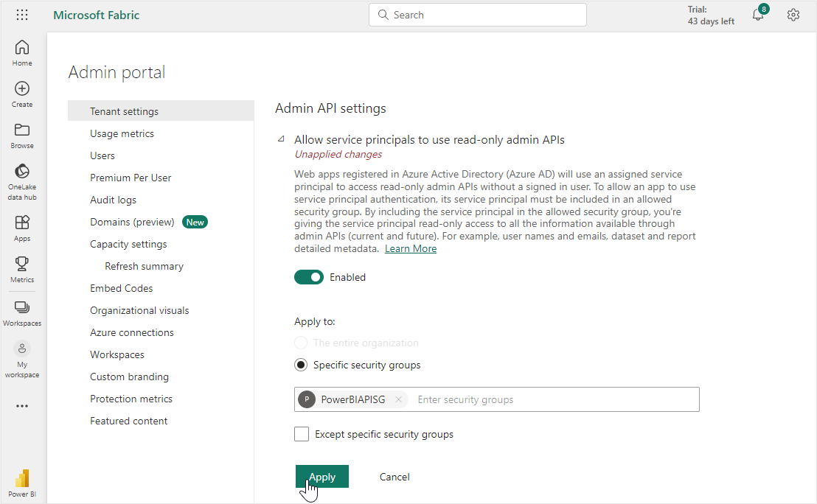Viewport: 817px width, 504px height.
Task: Click the Apply button
Action: click(322, 477)
